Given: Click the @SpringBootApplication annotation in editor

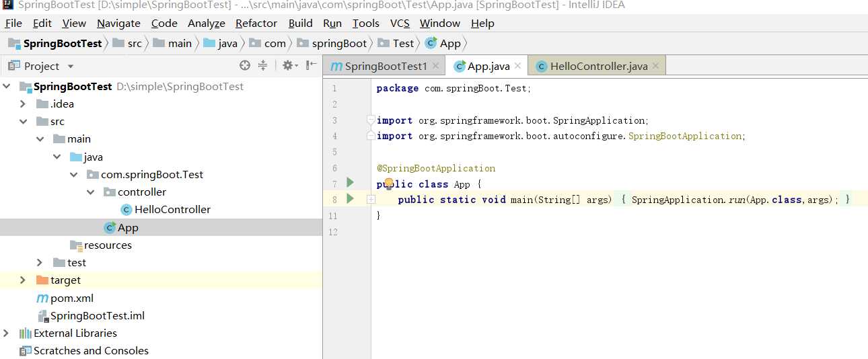Looking at the screenshot, I should tap(436, 168).
